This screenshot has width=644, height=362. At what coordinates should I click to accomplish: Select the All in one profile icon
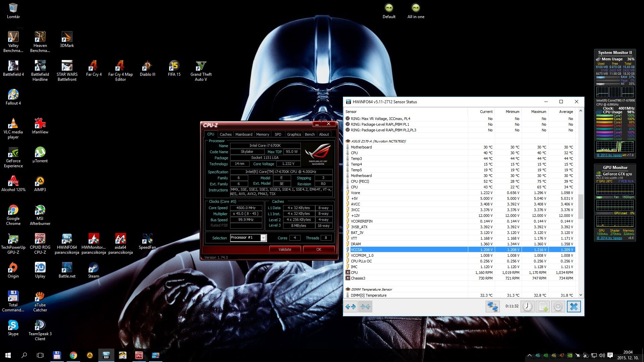pos(416,11)
